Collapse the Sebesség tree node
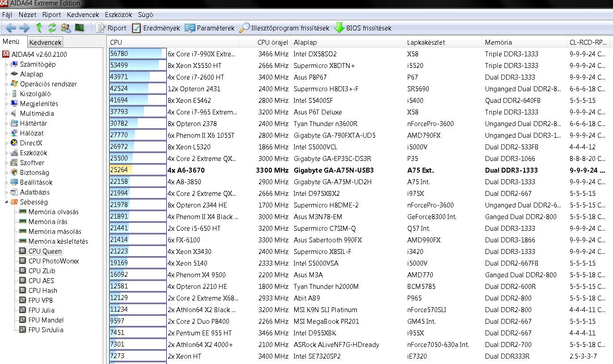This screenshot has height=364, width=613. tap(7, 202)
